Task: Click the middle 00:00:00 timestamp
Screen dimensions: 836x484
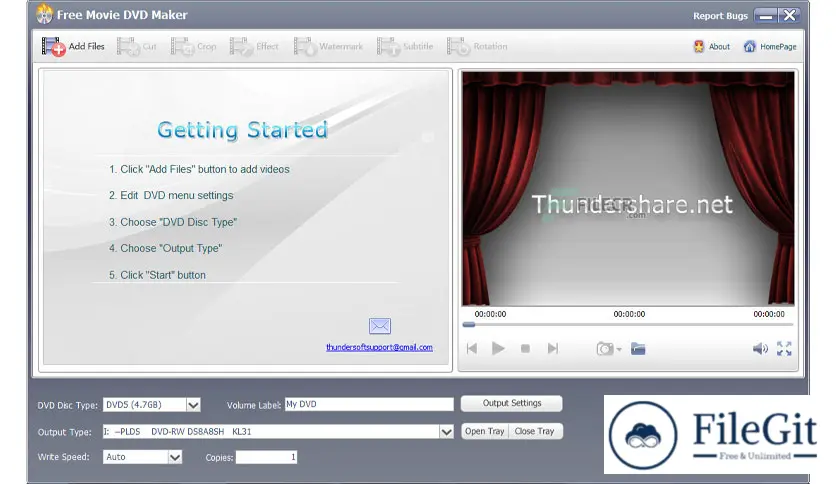Action: coord(629,314)
